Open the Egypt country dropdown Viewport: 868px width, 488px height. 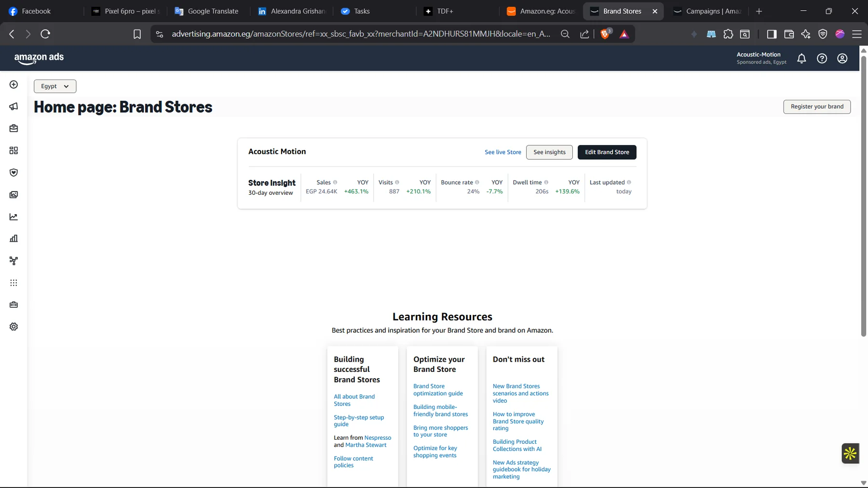click(x=55, y=86)
